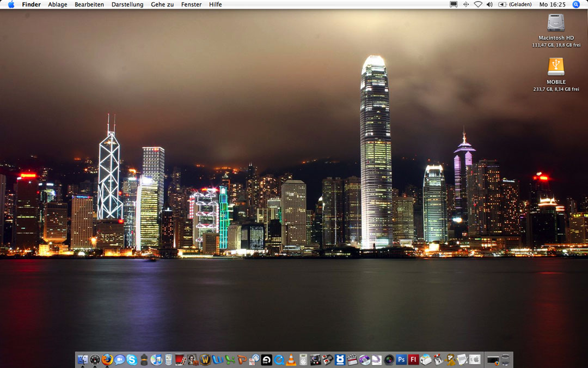Viewport: 588px width, 368px height.
Task: Click the "111,47 GB, 18,8 GB frei" text
Action: tap(556, 45)
